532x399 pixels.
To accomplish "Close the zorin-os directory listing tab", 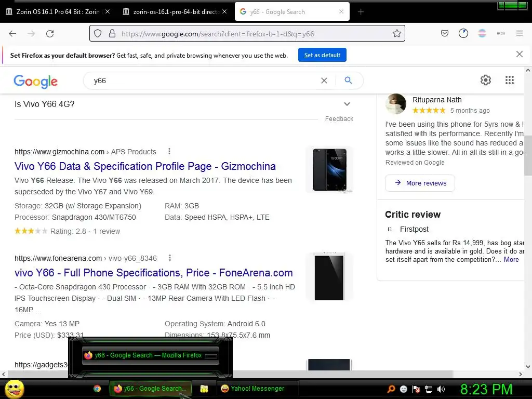I will (x=224, y=11).
